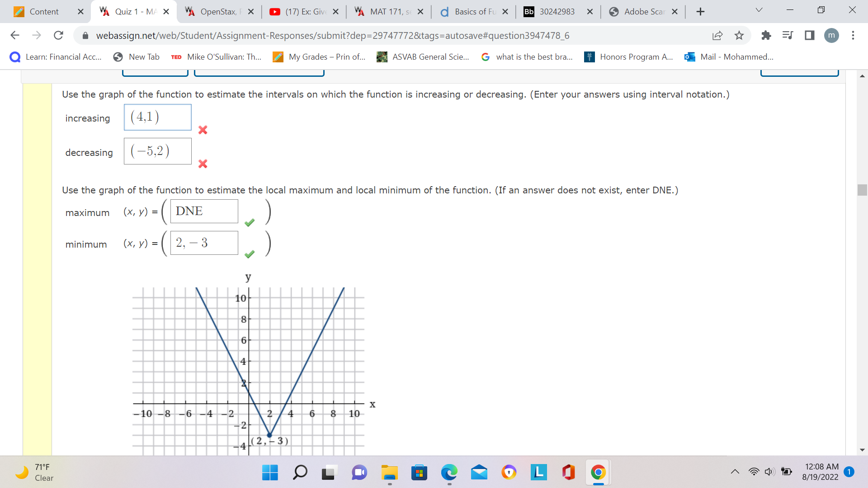
Task: Click the Share icon in the address bar
Action: pos(718,35)
